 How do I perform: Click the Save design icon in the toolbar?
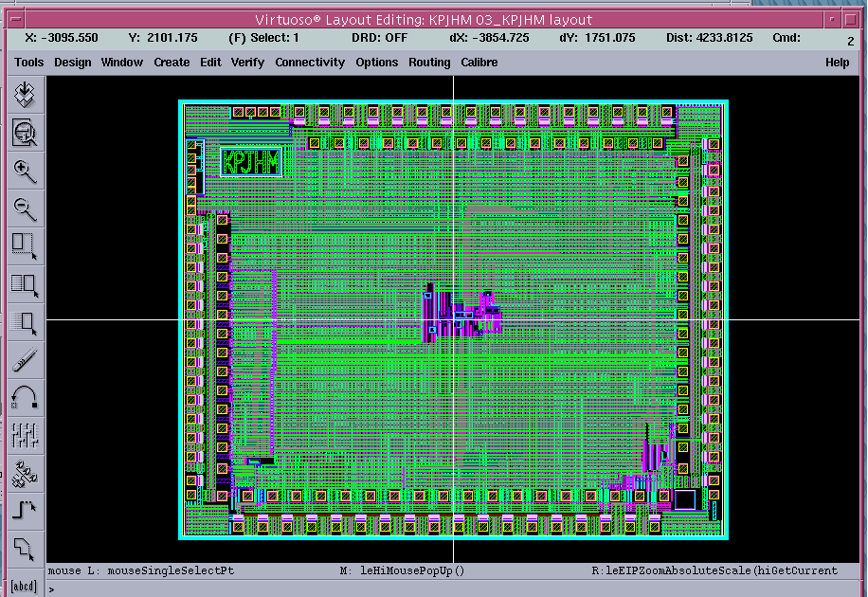point(25,95)
